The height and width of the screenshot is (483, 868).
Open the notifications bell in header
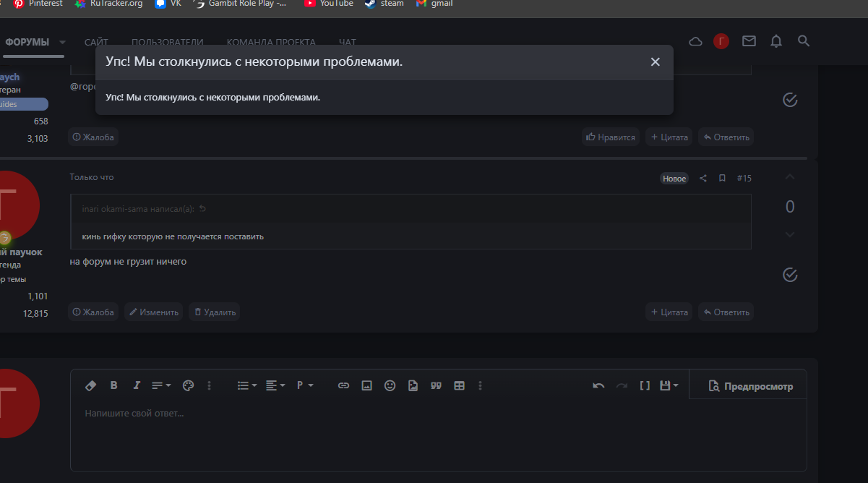click(776, 41)
